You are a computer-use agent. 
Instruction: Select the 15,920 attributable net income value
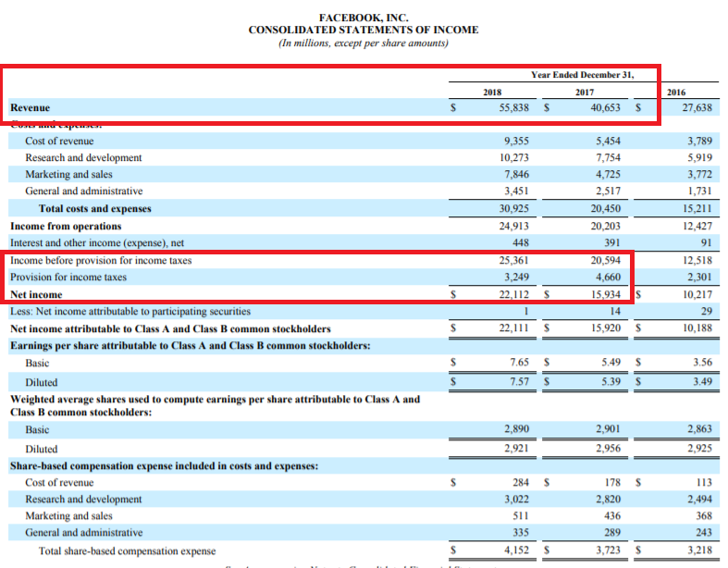coord(605,328)
